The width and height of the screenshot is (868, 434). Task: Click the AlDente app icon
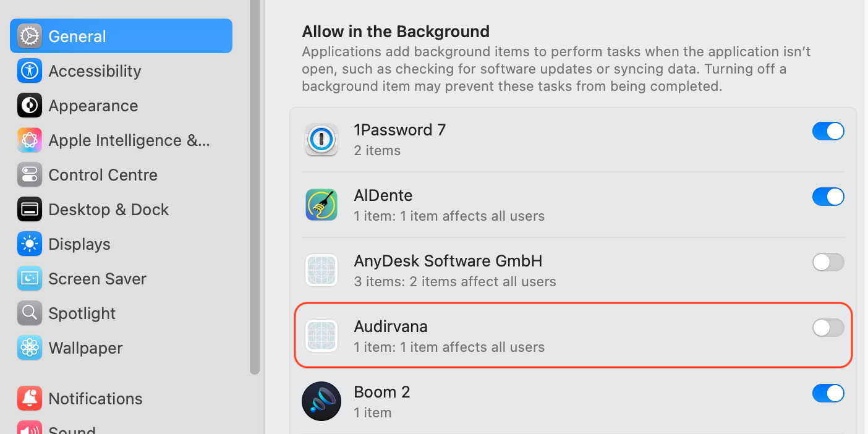click(321, 205)
